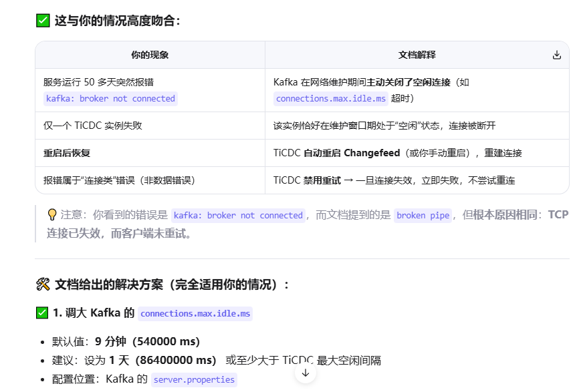Viewport: 577px width, 392px height.
Task: Select the 你的现象 column header
Action: (x=150, y=55)
